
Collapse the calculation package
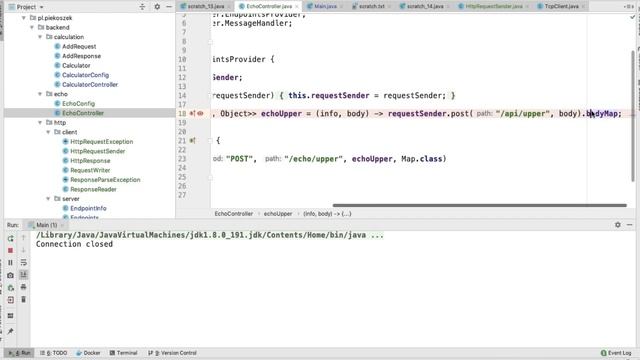pos(40,37)
